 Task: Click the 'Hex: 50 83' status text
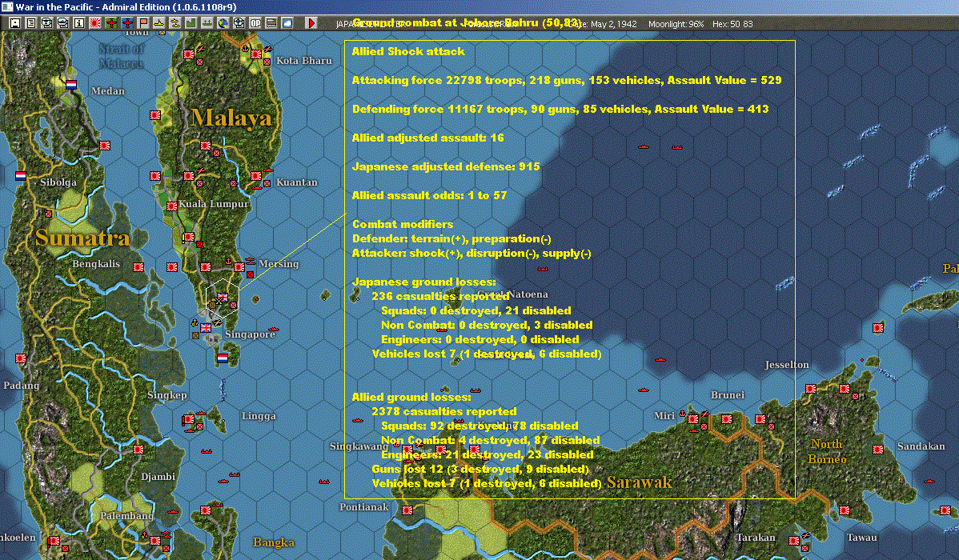pos(732,25)
